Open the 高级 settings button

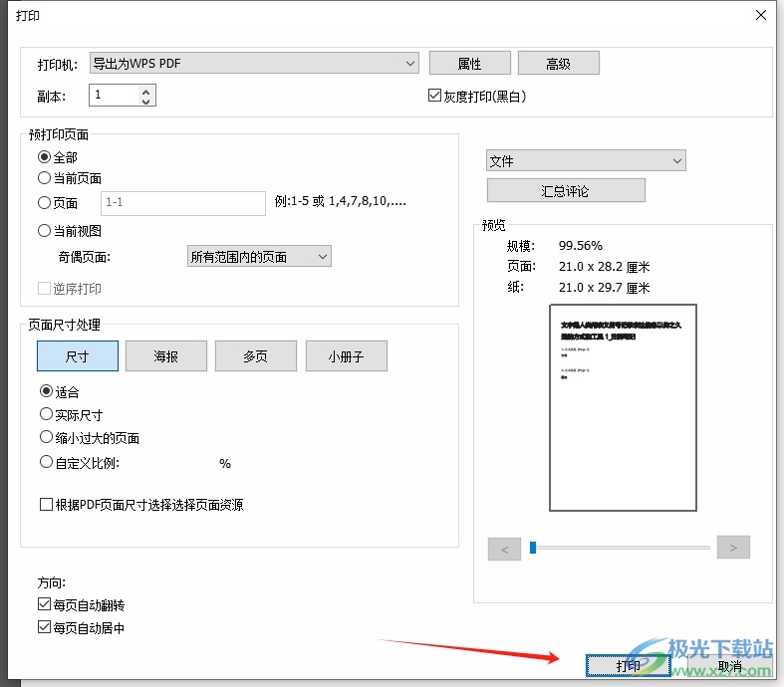558,64
